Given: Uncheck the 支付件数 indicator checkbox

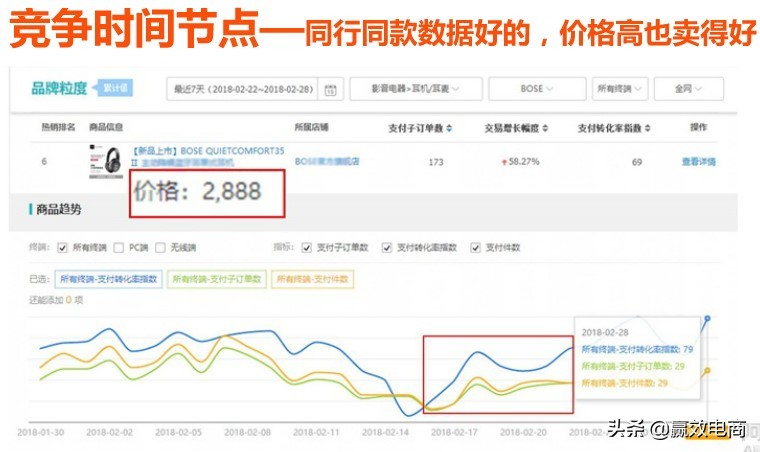Looking at the screenshot, I should pyautogui.click(x=475, y=248).
